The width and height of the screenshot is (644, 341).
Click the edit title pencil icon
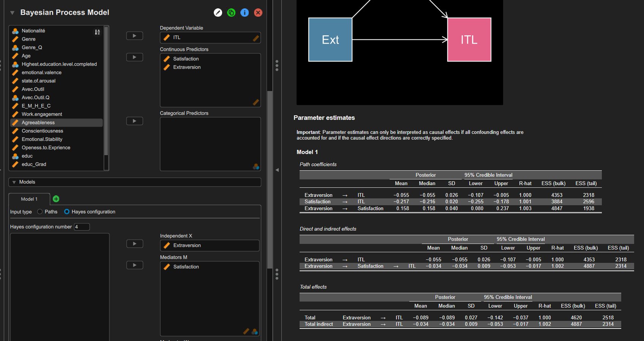coord(218,13)
